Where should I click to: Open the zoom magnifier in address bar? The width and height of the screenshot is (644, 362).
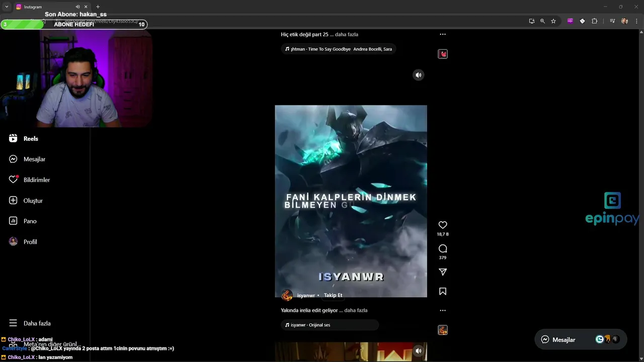click(542, 21)
